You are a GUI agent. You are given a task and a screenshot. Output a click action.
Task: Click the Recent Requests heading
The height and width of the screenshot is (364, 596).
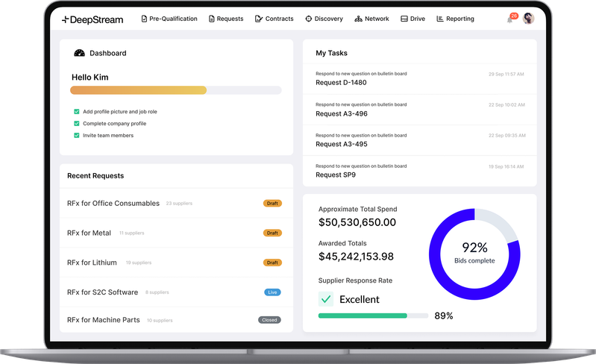(95, 175)
